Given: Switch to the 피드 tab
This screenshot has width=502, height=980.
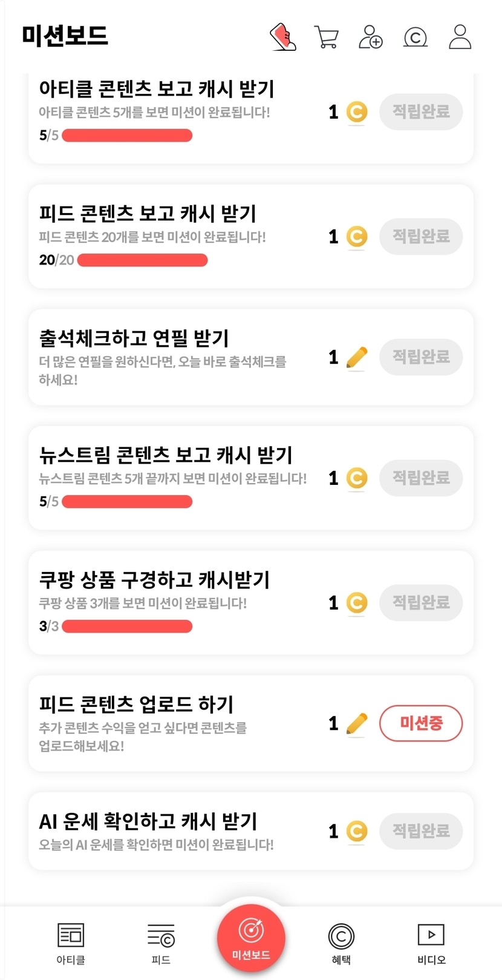Looking at the screenshot, I should point(161,943).
